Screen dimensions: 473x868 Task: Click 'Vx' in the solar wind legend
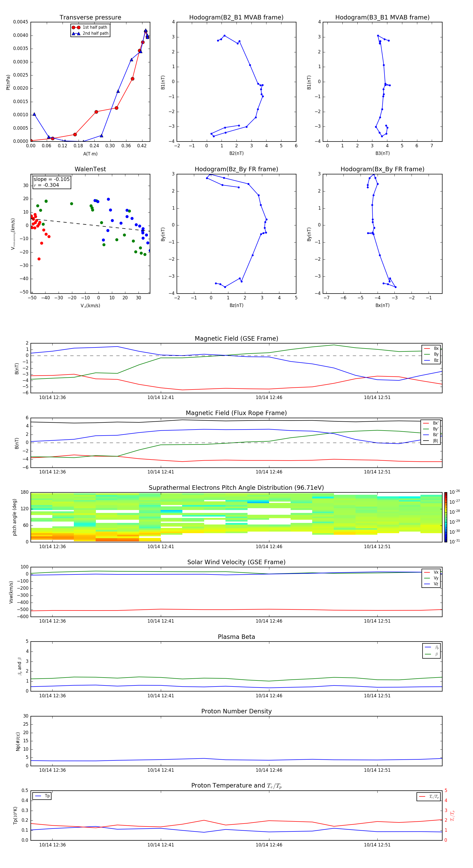[431, 572]
